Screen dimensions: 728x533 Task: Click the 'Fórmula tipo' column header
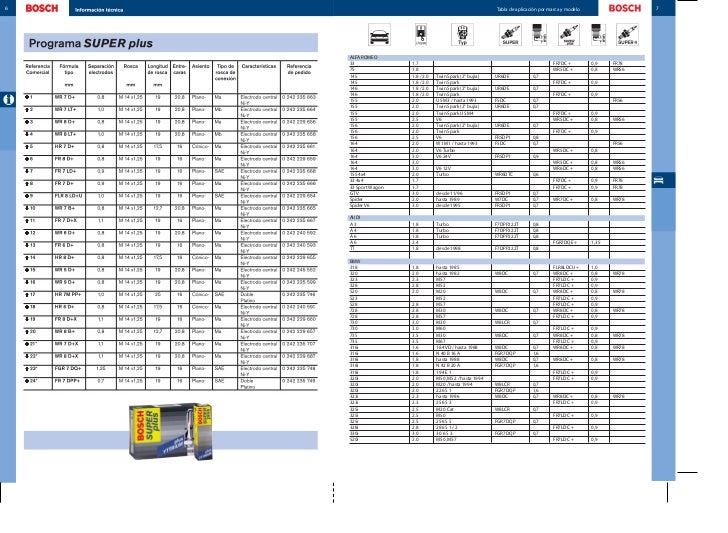(69, 69)
